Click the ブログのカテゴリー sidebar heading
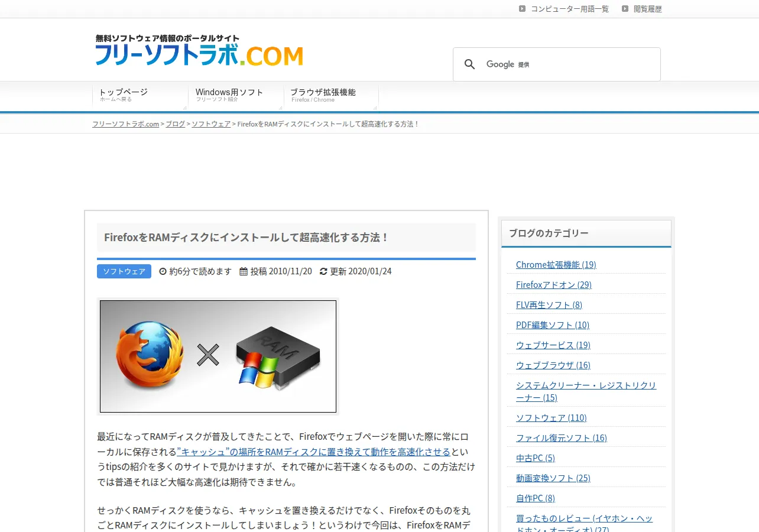This screenshot has height=532, width=759. (x=549, y=233)
